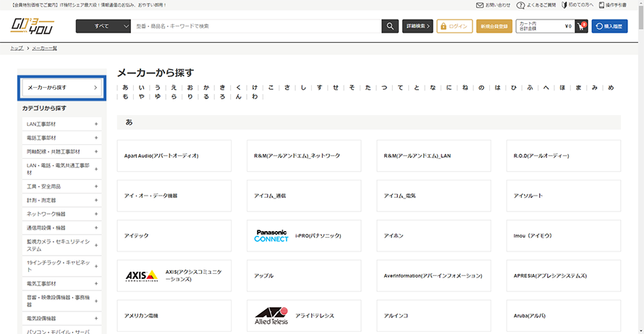Open the すべて category dropdown
Viewport: 644px width, 334px height.
pyautogui.click(x=103, y=26)
